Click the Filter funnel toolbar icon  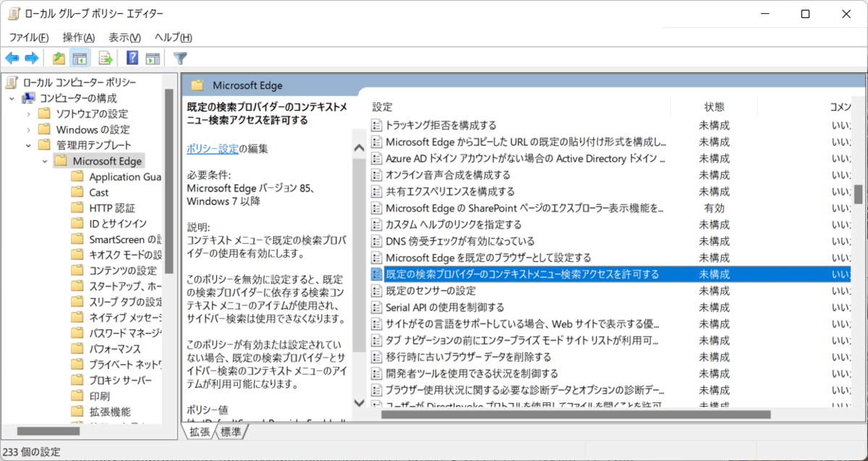pyautogui.click(x=180, y=59)
